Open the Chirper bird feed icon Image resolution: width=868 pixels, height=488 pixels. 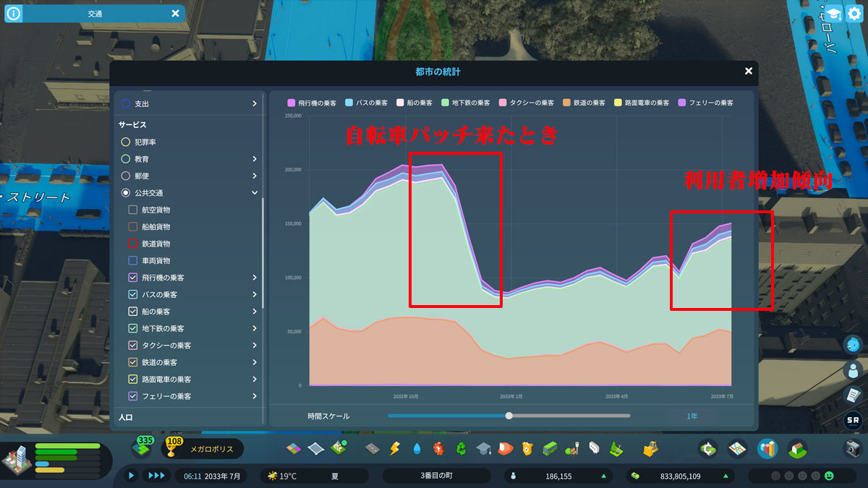click(854, 345)
